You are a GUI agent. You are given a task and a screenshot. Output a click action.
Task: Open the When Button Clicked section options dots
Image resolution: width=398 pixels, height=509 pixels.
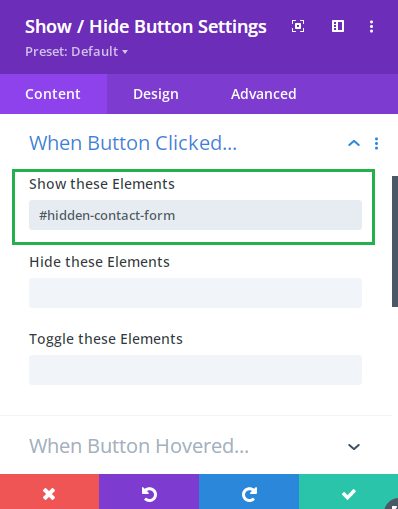click(x=376, y=144)
